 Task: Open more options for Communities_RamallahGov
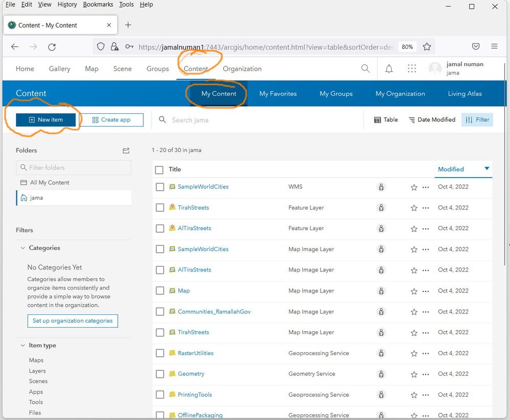click(x=425, y=312)
